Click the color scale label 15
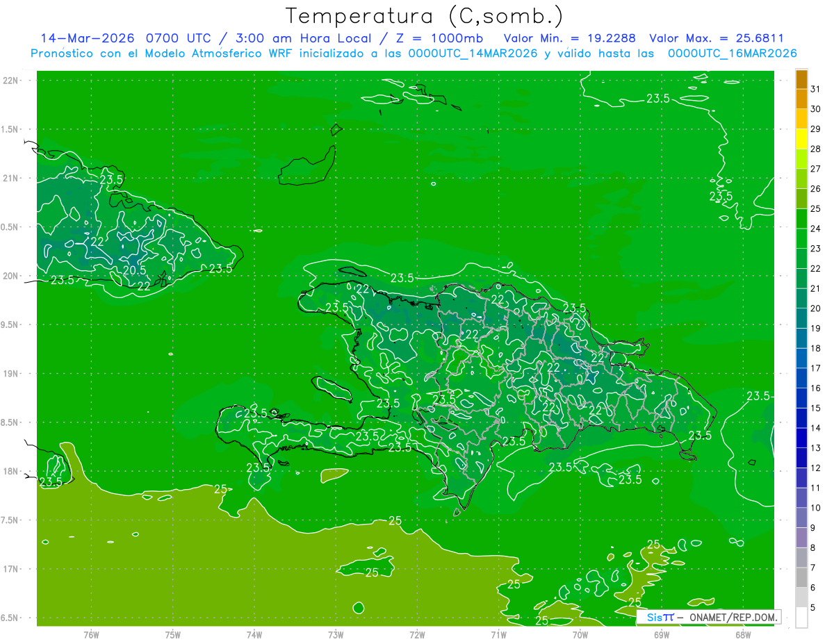 point(816,408)
